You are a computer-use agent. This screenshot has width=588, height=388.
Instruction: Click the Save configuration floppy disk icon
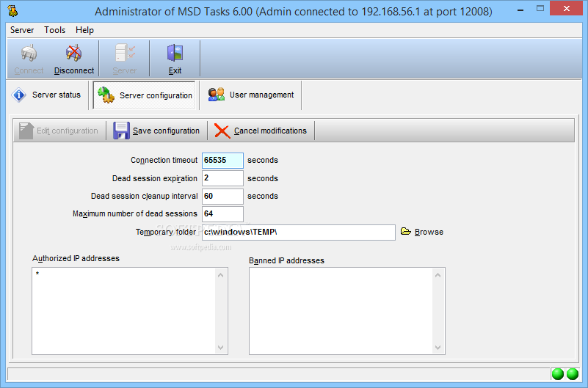(x=122, y=131)
